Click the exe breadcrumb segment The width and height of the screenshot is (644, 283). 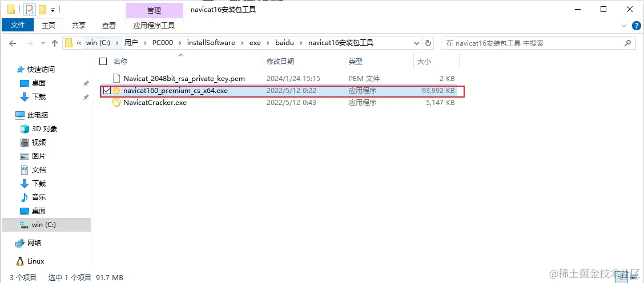pos(255,43)
